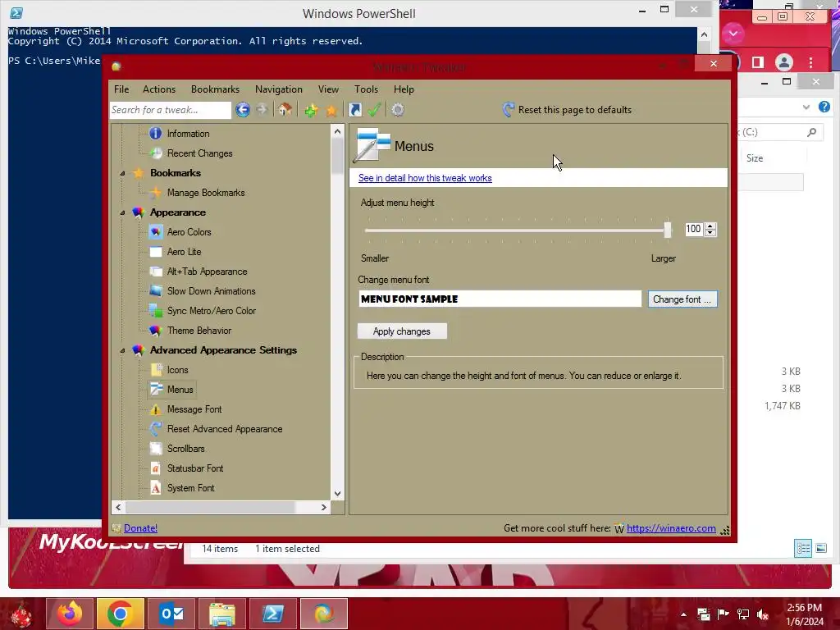Click the menu height value field

tap(694, 230)
